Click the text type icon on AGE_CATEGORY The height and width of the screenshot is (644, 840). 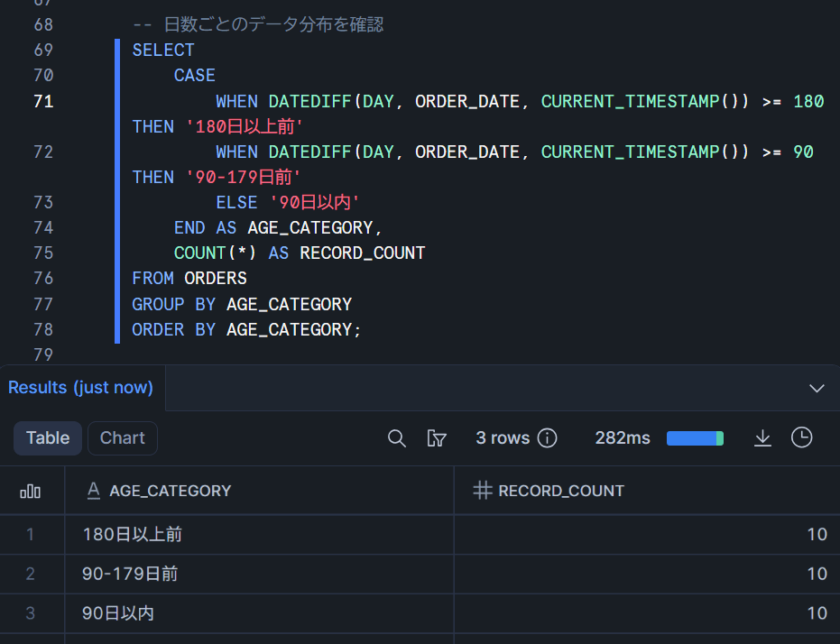tap(92, 491)
